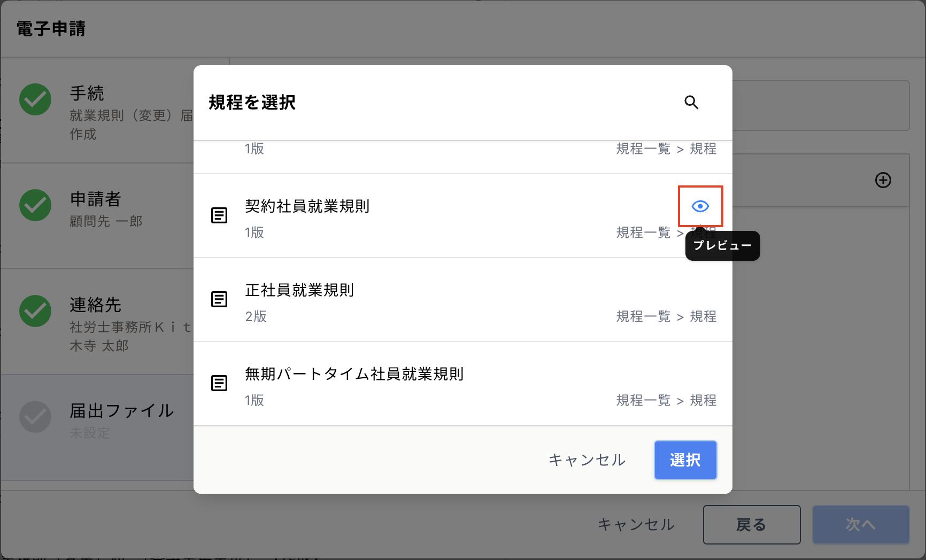Click document icon beside 契約社員就業規則
The width and height of the screenshot is (926, 560).
[219, 215]
